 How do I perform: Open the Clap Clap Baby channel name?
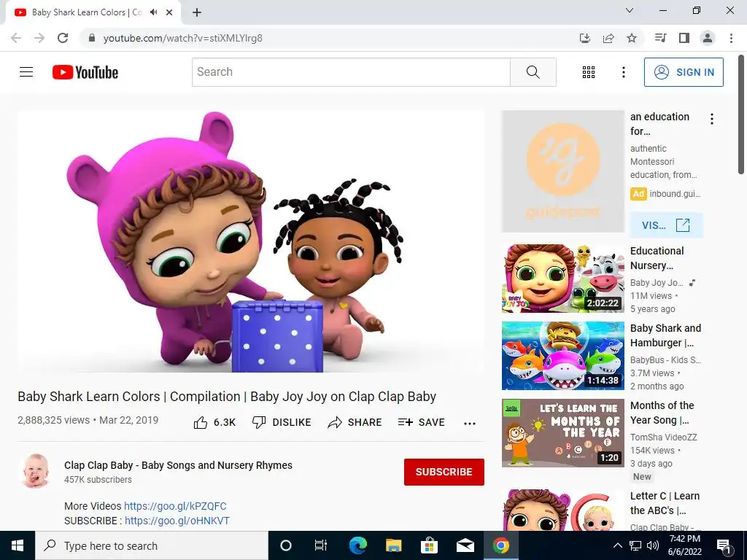pyautogui.click(x=178, y=465)
